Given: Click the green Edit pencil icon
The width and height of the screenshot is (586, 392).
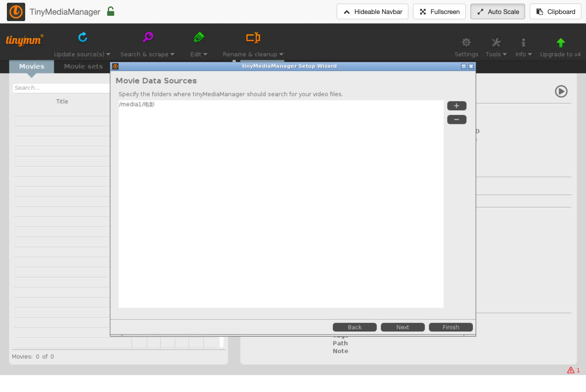Looking at the screenshot, I should [x=199, y=37].
